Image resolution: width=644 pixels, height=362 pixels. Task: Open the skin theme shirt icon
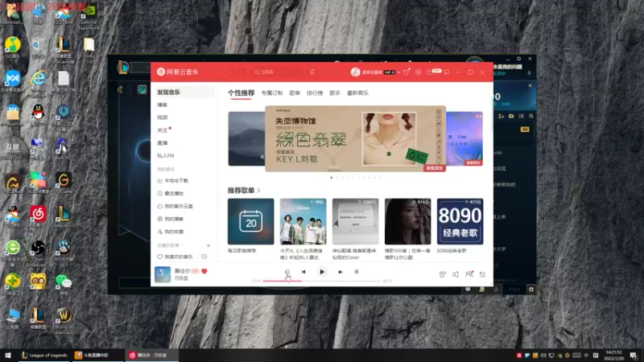click(407, 72)
